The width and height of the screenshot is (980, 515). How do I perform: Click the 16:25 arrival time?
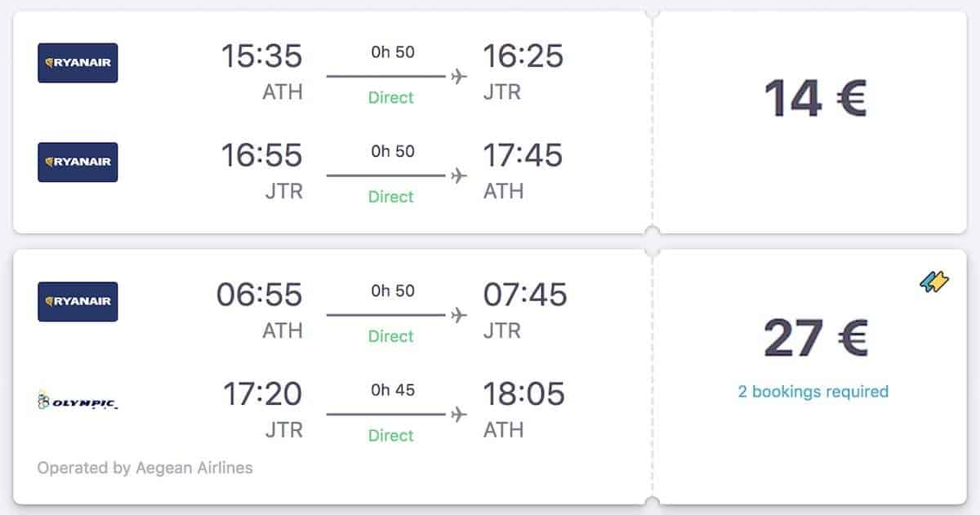(x=523, y=56)
